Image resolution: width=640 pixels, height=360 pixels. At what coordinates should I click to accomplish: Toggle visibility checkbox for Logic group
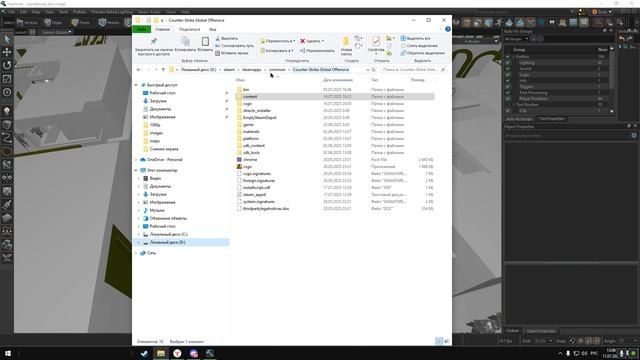click(x=508, y=75)
